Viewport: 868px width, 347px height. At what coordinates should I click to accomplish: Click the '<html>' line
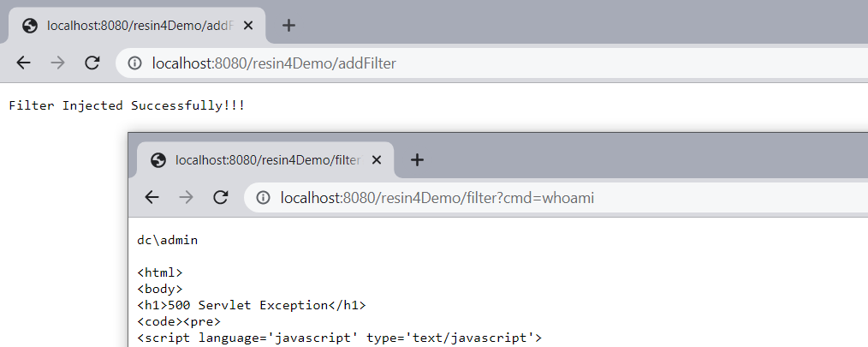click(x=160, y=272)
